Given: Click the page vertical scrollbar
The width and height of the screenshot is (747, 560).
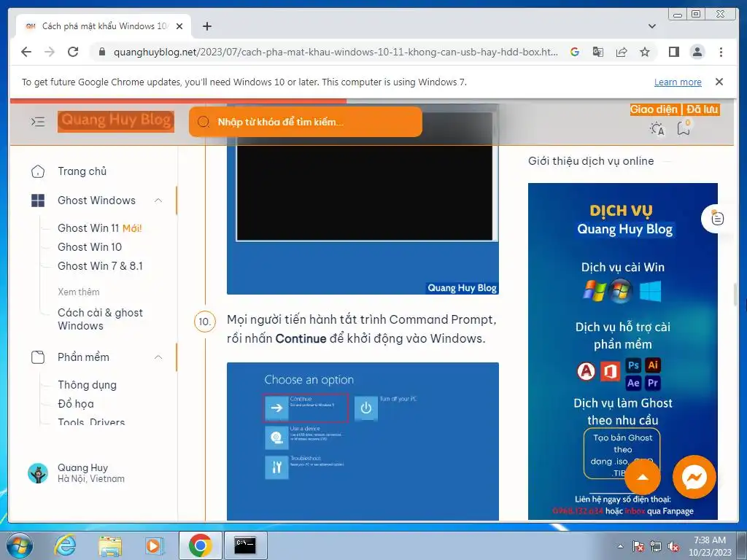Looking at the screenshot, I should pos(737,295).
